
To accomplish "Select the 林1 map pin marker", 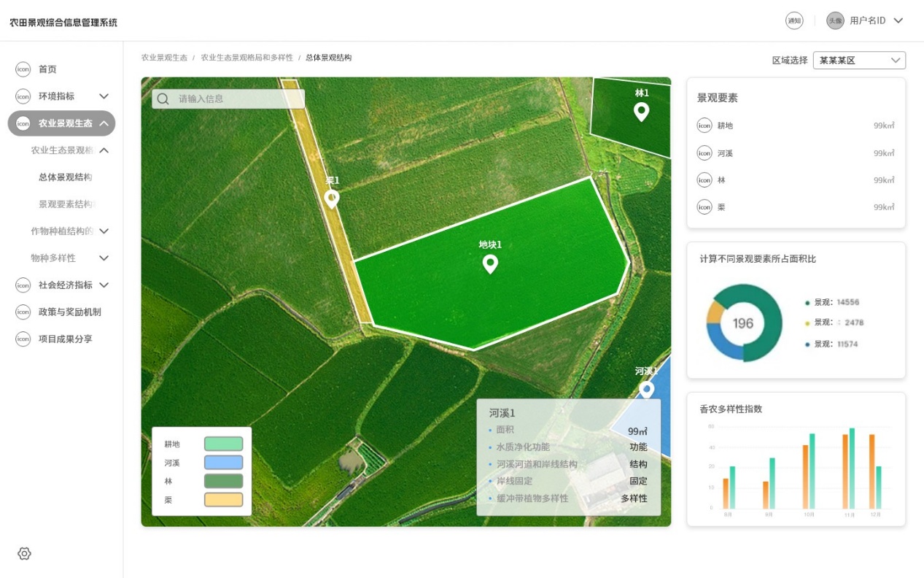I will [641, 112].
